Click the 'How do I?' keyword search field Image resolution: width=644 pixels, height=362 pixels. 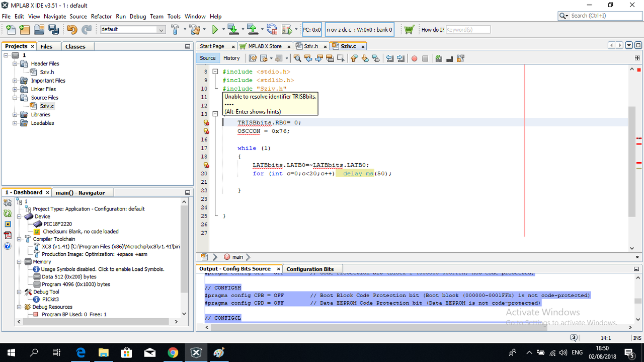[x=467, y=30]
